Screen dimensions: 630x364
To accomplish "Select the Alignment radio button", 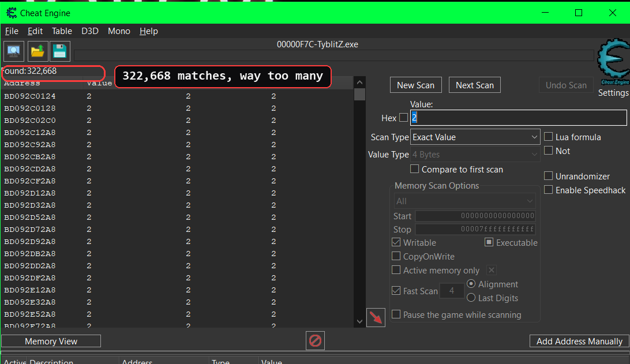I will (471, 284).
